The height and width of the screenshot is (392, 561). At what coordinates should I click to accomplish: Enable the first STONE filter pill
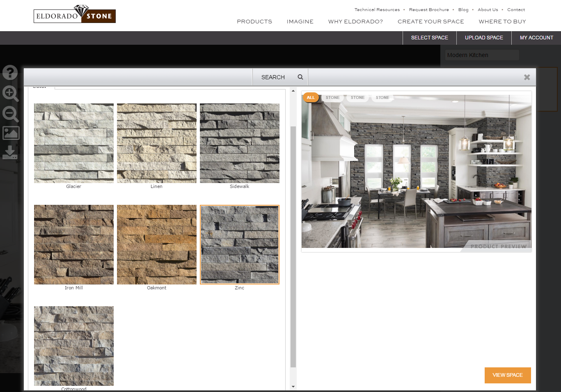[332, 97]
